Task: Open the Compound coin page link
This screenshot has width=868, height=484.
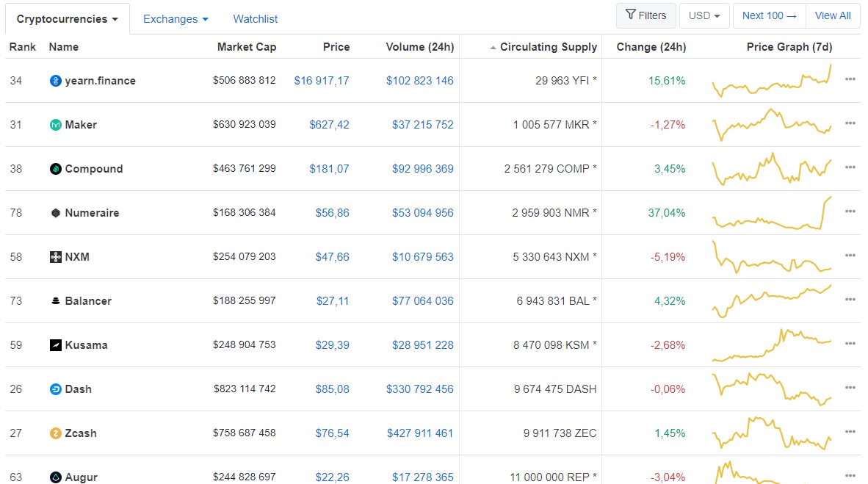Action: (93, 169)
